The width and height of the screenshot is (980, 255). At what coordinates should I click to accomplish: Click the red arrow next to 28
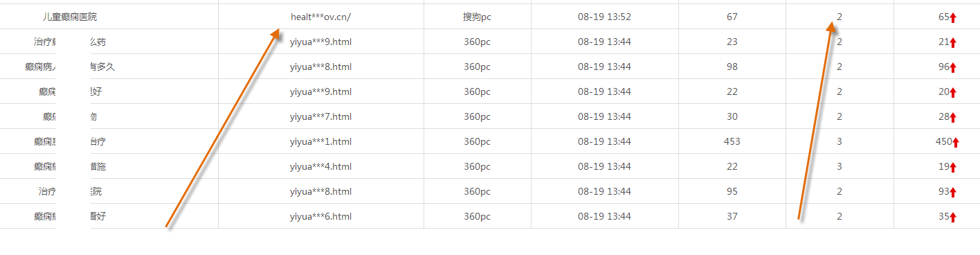[x=953, y=117]
